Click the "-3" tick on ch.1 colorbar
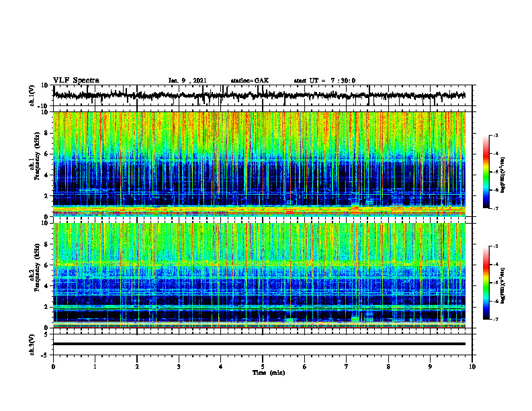 496,136
